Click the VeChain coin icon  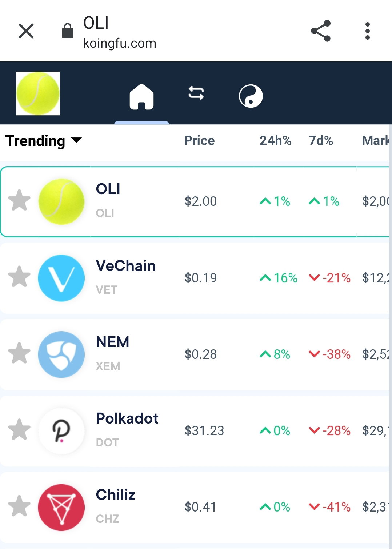pyautogui.click(x=61, y=278)
